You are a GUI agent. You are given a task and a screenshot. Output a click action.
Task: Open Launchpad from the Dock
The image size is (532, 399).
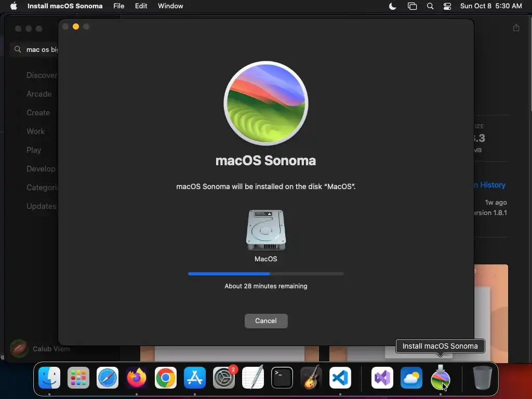point(78,378)
